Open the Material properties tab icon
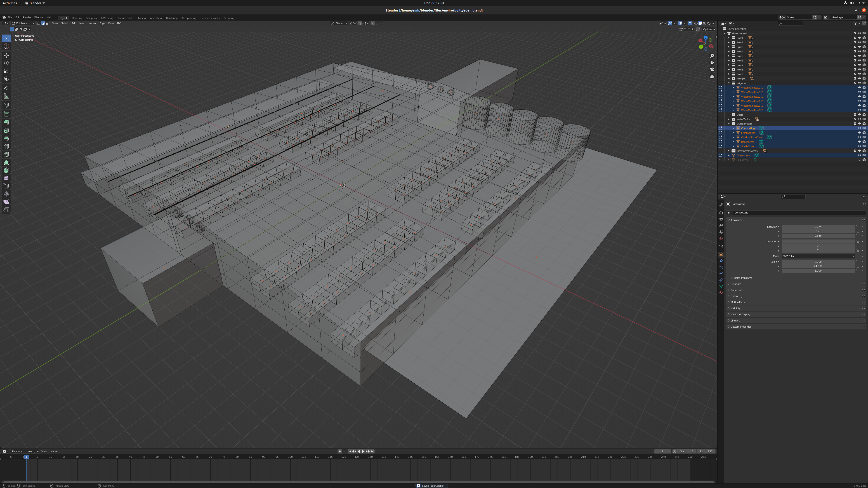Image resolution: width=868 pixels, height=488 pixels. pos(721,292)
